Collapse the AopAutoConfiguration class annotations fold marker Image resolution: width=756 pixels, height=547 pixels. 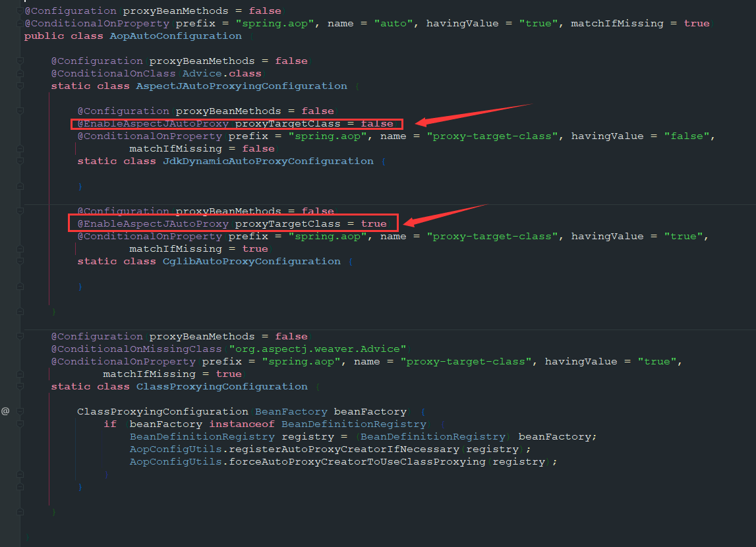(20, 11)
